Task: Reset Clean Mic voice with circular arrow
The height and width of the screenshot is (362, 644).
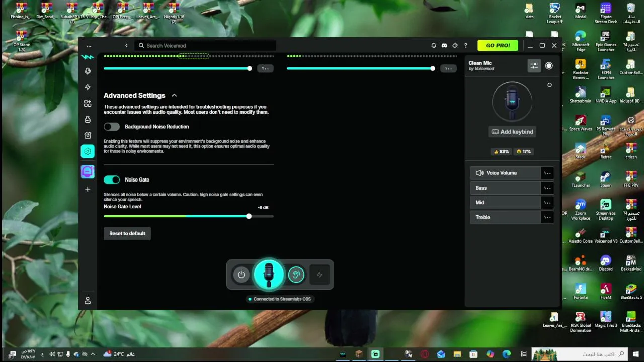Action: [x=549, y=85]
